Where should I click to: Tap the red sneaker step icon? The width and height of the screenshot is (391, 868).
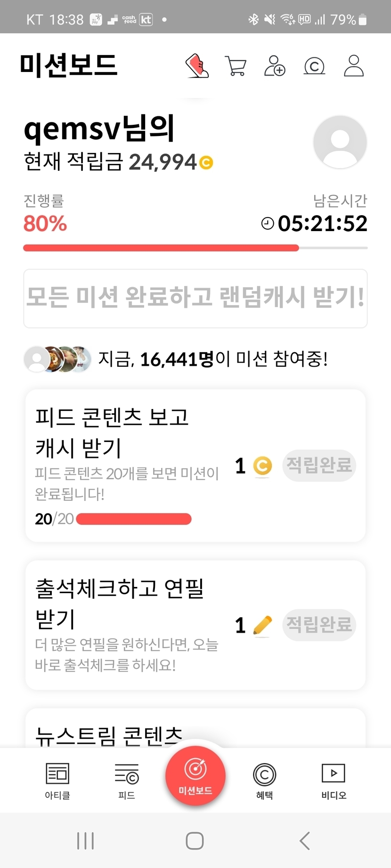(197, 65)
